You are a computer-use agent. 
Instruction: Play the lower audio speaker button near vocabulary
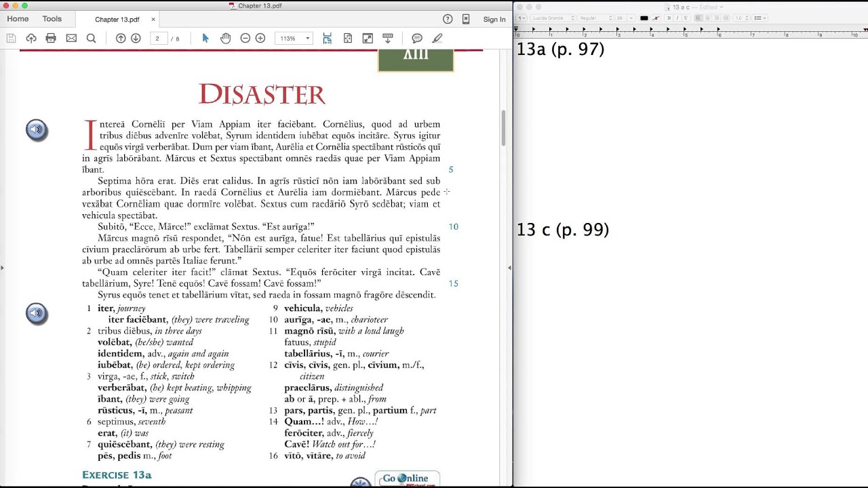[37, 313]
